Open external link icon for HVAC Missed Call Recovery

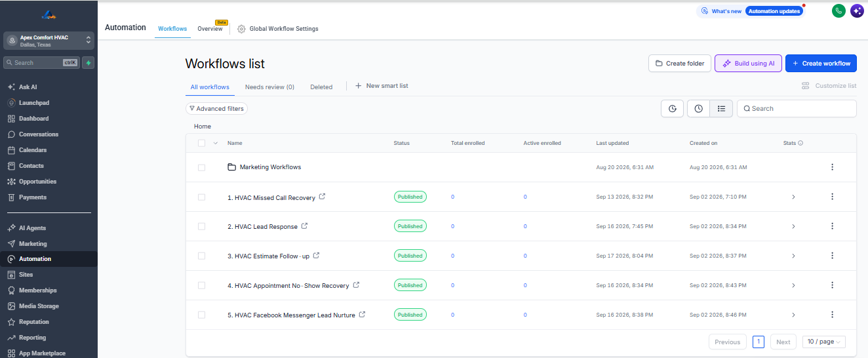(322, 197)
